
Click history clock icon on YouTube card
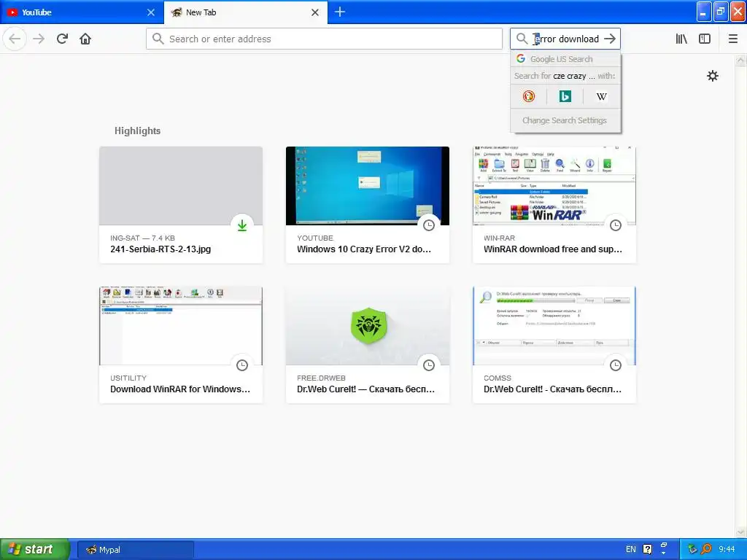(x=429, y=225)
